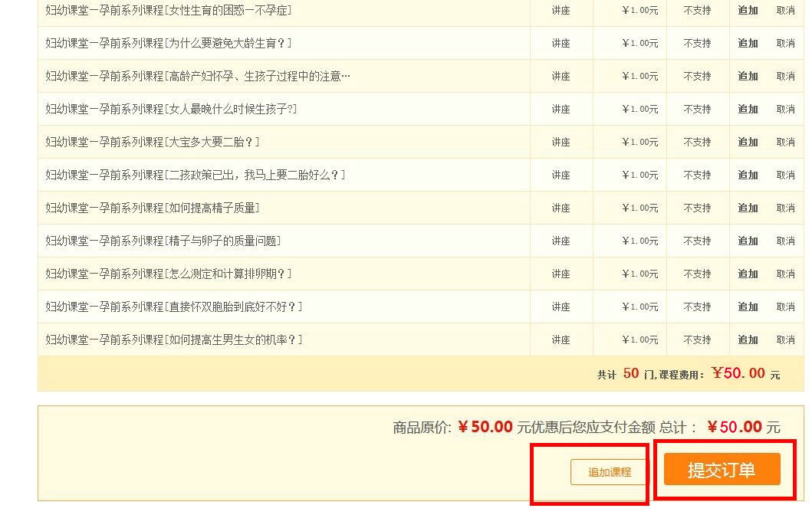Click 追加 for the 怎么测定和计算排卵期 course

748,274
